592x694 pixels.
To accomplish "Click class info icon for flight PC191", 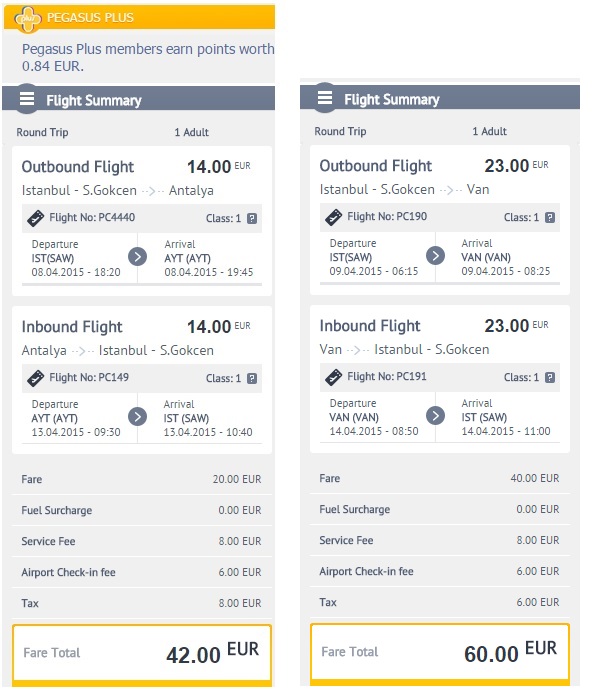I will click(x=550, y=378).
